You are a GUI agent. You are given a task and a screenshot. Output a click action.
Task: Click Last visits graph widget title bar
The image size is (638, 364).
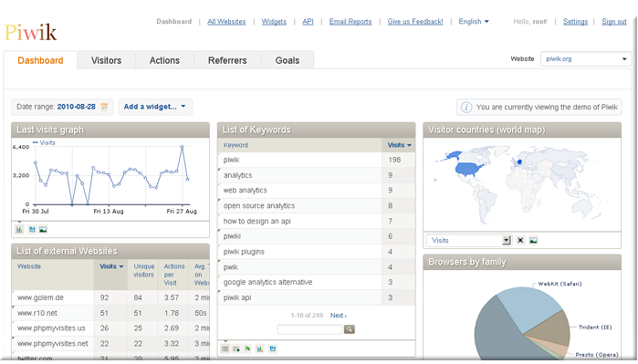[x=110, y=130]
